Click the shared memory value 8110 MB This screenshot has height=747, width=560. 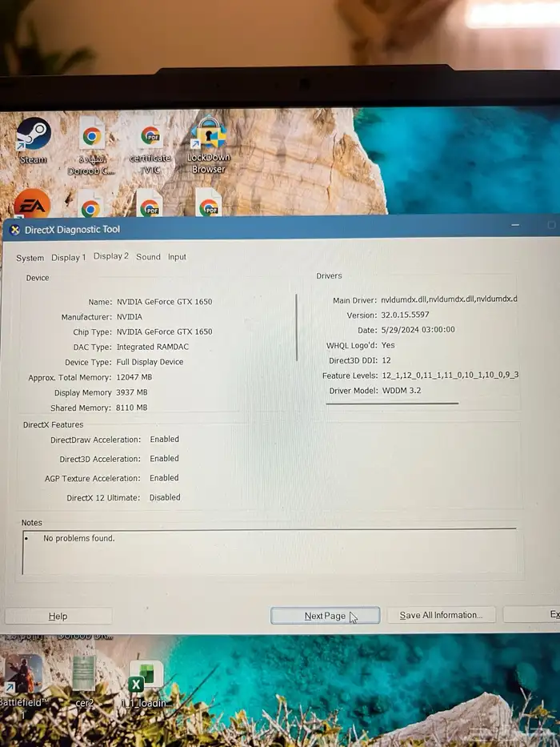click(x=132, y=408)
